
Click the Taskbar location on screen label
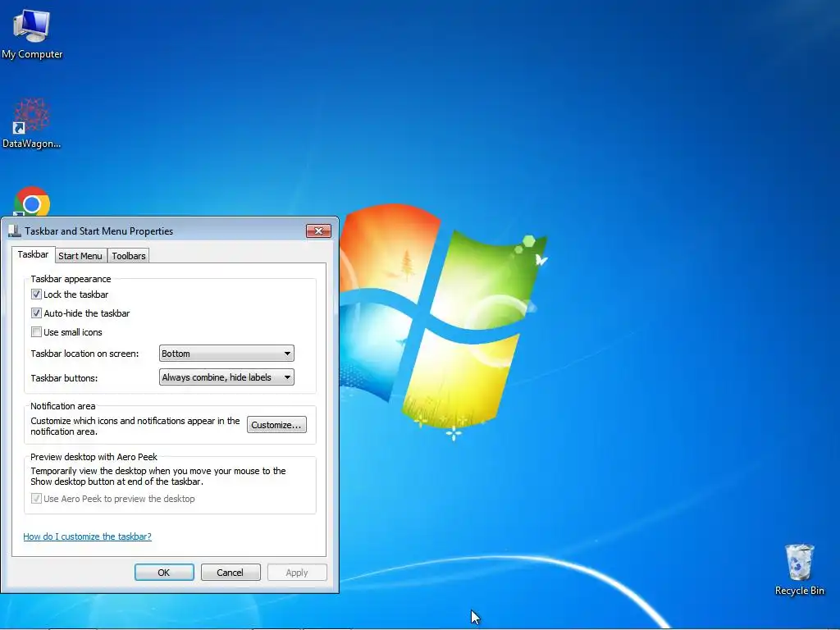[x=84, y=354]
